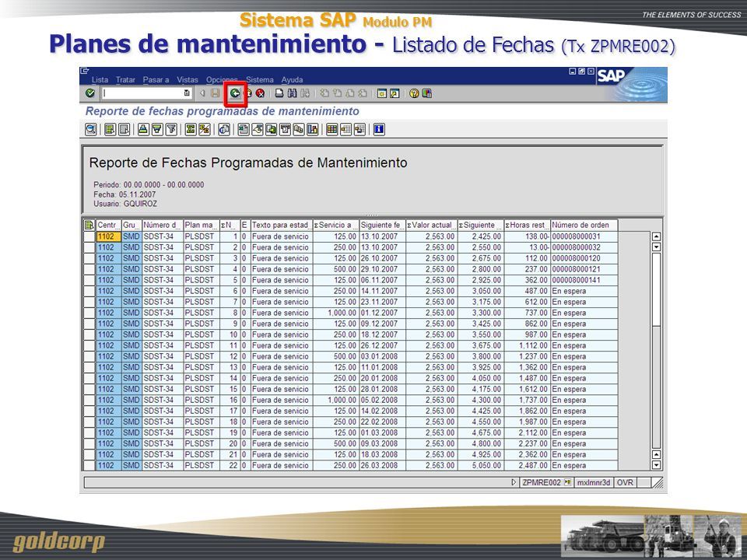The width and height of the screenshot is (747, 560).
Task: Click the scrollbar page-down arrow below the up arrow
Action: click(x=656, y=247)
